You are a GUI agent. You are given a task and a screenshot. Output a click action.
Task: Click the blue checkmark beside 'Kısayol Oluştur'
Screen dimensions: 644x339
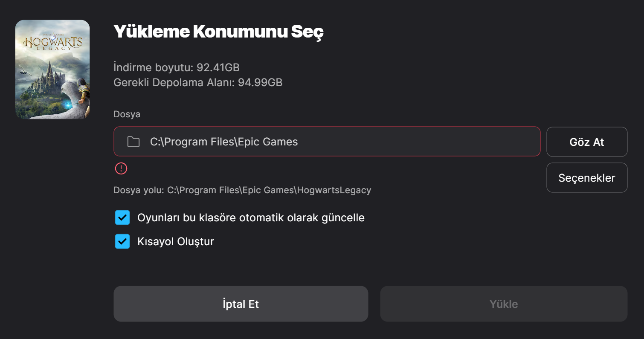pyautogui.click(x=122, y=241)
